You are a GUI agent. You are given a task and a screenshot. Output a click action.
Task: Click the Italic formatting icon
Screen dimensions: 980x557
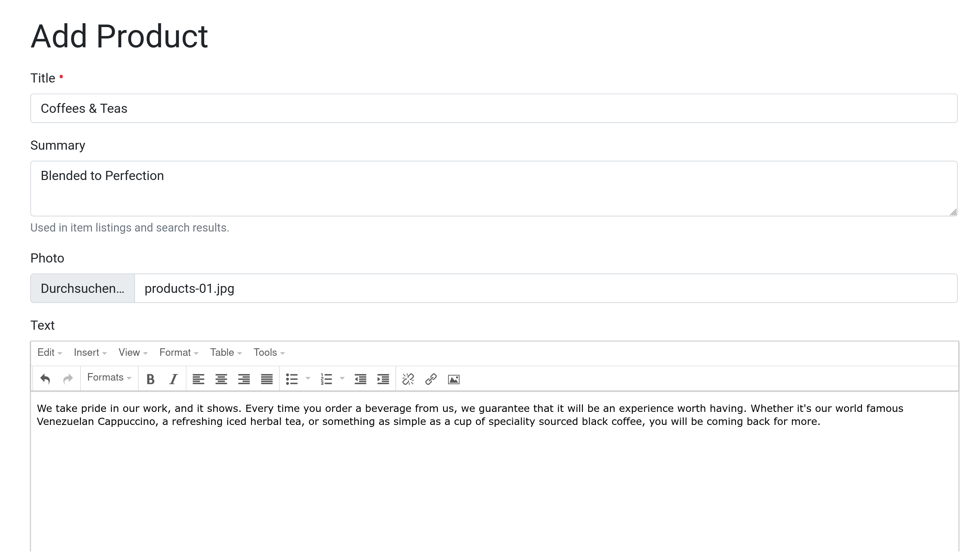(173, 379)
